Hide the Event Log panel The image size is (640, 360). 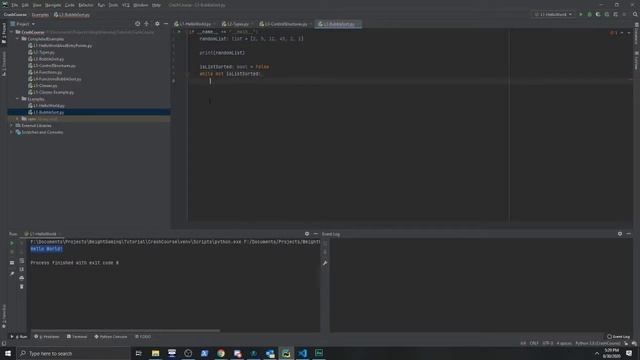[629, 234]
